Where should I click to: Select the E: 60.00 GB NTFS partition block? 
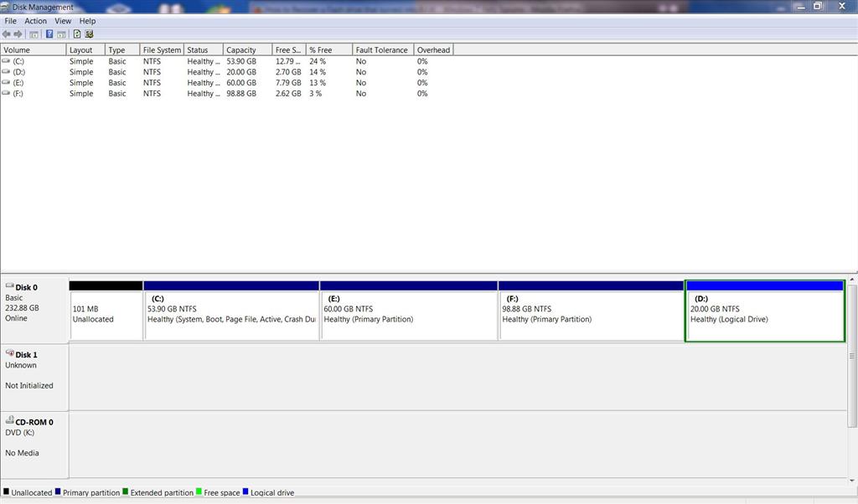(x=409, y=311)
